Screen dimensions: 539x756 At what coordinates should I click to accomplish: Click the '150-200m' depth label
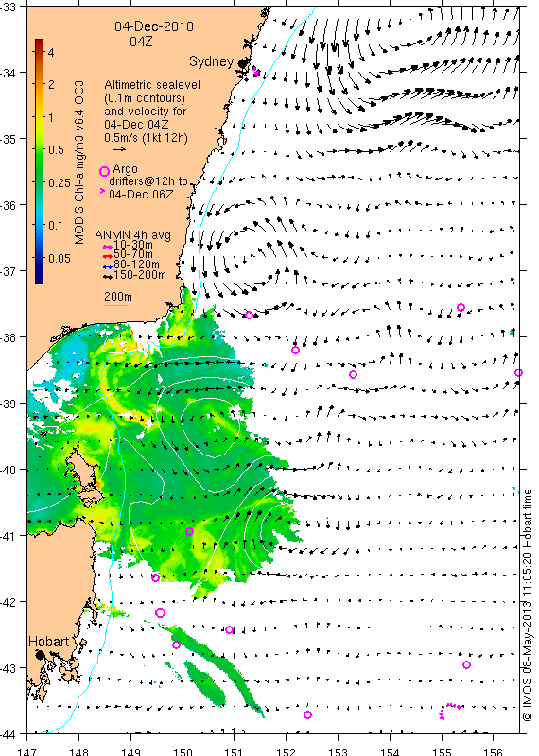140,275
